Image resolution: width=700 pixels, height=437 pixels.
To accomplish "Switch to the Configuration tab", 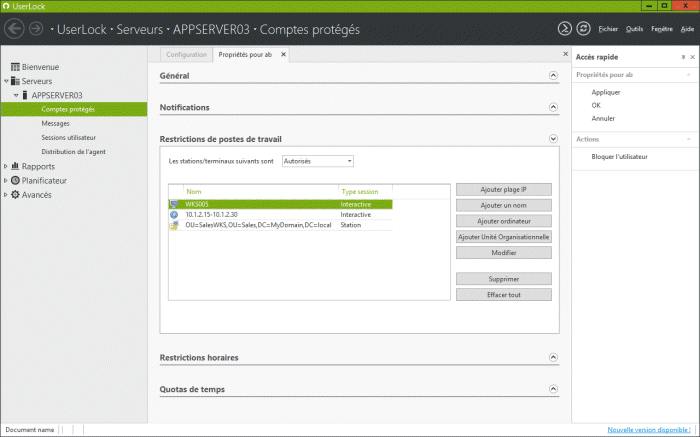I will (x=186, y=54).
